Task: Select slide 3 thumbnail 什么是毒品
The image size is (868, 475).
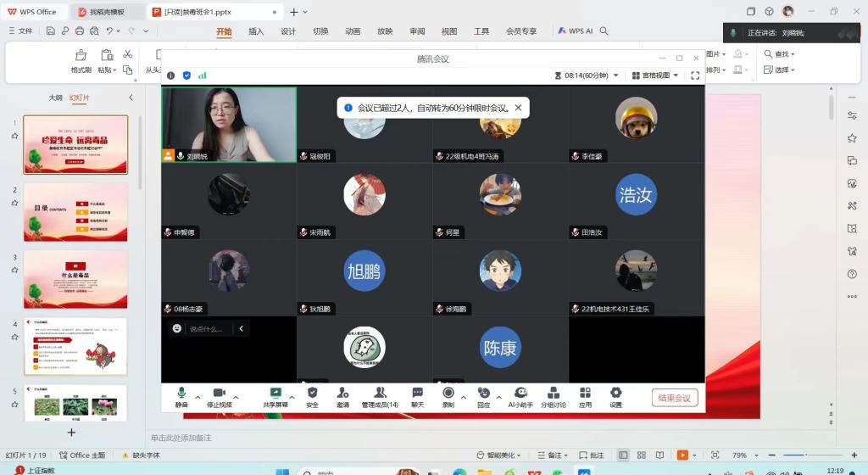Action: tap(75, 279)
